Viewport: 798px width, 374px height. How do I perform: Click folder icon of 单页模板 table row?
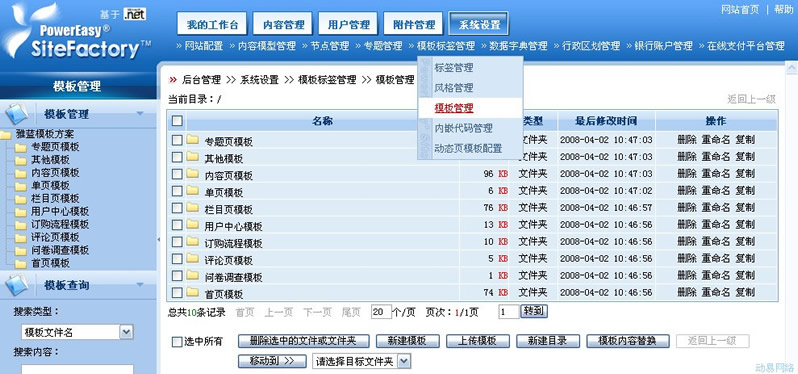(x=192, y=190)
